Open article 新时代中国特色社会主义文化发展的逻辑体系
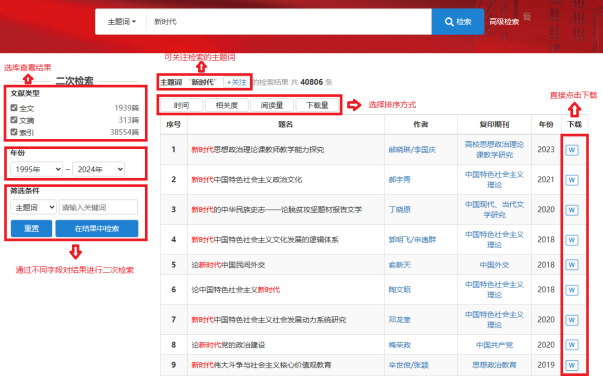603x376 pixels. coord(265,240)
